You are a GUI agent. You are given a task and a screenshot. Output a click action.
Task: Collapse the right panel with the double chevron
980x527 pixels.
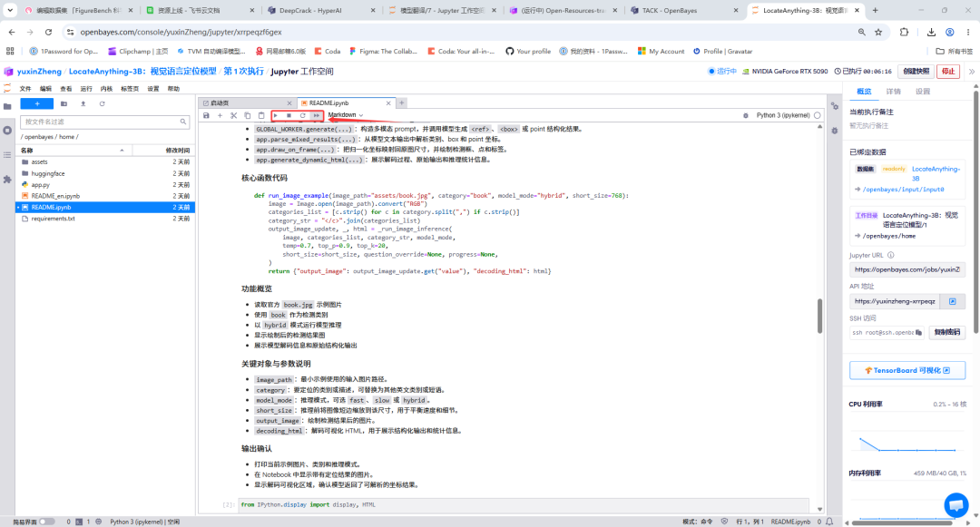point(972,71)
